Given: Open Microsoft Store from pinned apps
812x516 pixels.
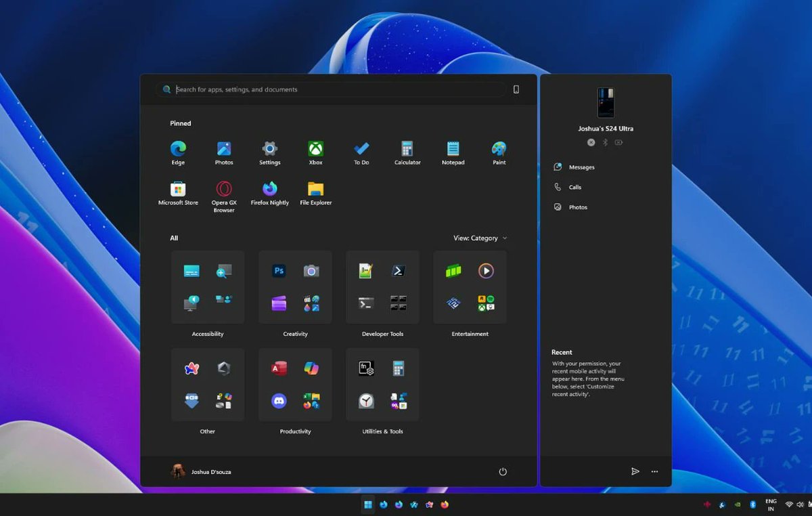Looking at the screenshot, I should point(178,194).
